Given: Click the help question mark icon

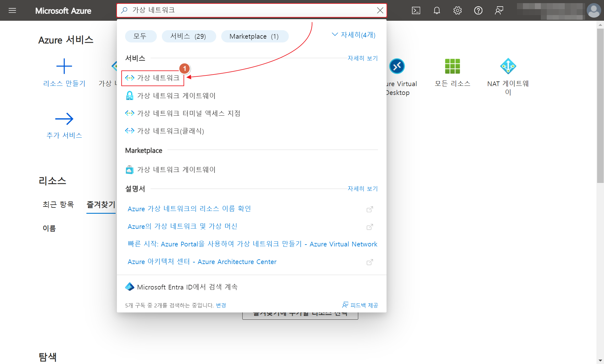Looking at the screenshot, I should coord(478,10).
